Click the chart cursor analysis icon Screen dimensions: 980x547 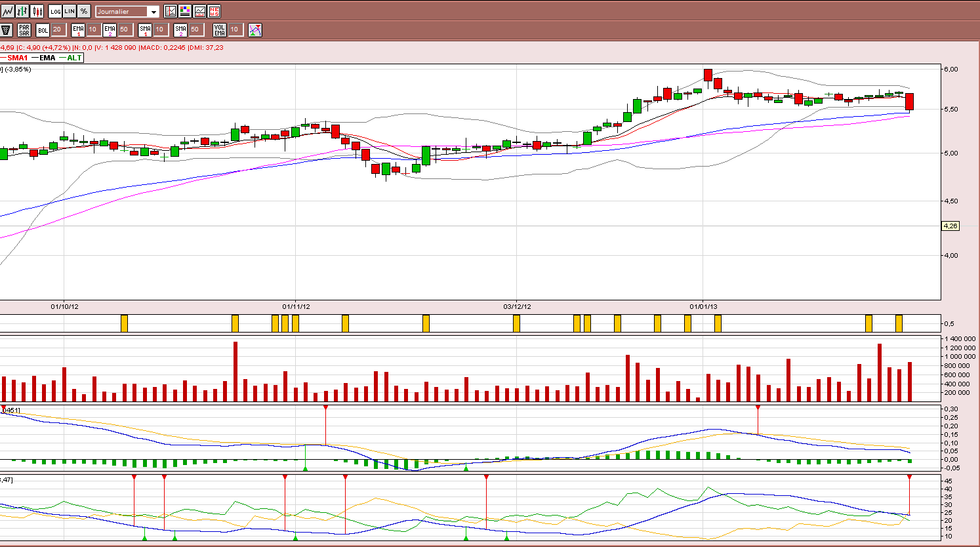[x=171, y=11]
